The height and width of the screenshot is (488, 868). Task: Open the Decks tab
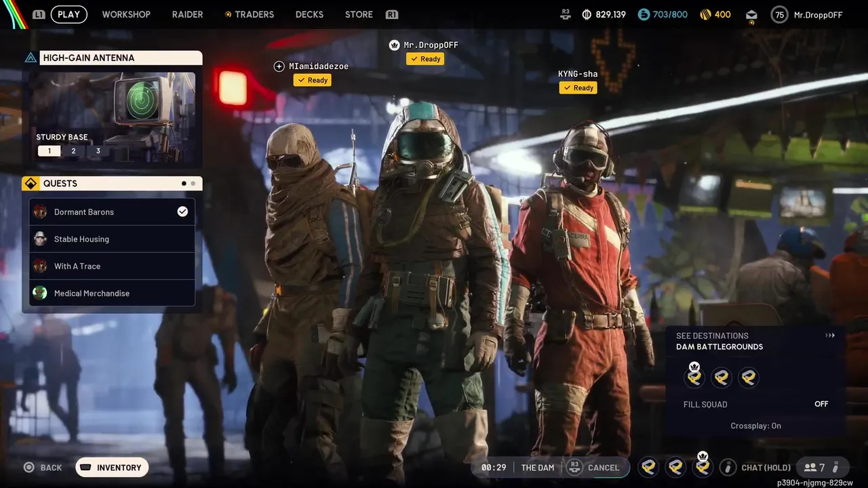pos(309,14)
